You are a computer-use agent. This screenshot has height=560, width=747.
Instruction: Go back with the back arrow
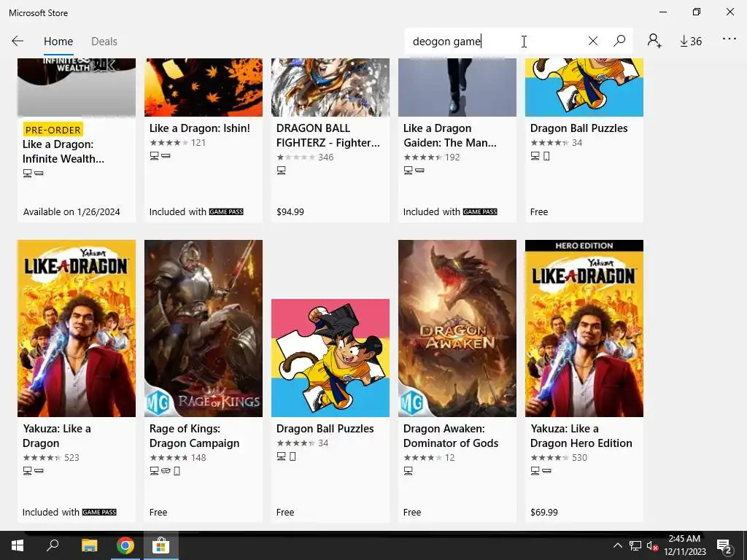coord(18,41)
